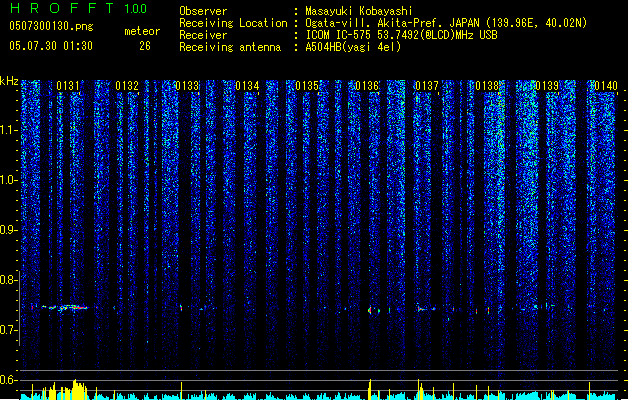Click the 0138 time marker
Viewport: 629px width, 400px height.
487,86
